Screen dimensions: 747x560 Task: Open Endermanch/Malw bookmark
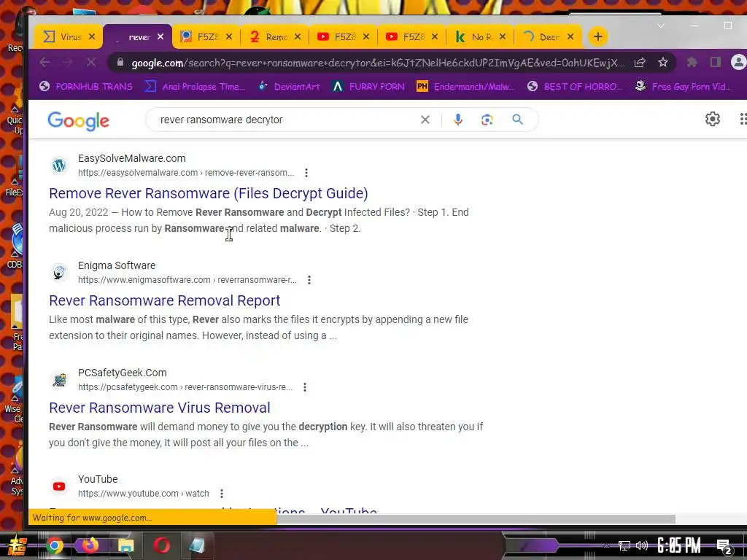(x=466, y=86)
